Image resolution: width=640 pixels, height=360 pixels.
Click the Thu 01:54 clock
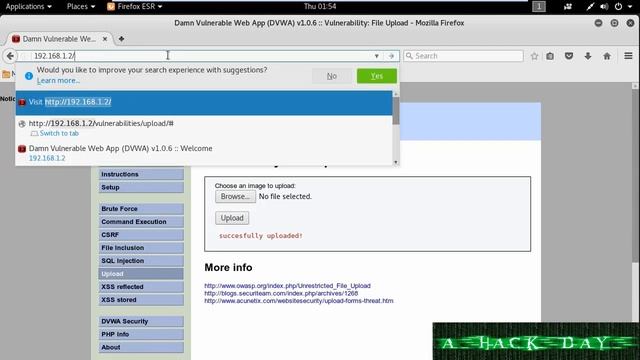(320, 7)
